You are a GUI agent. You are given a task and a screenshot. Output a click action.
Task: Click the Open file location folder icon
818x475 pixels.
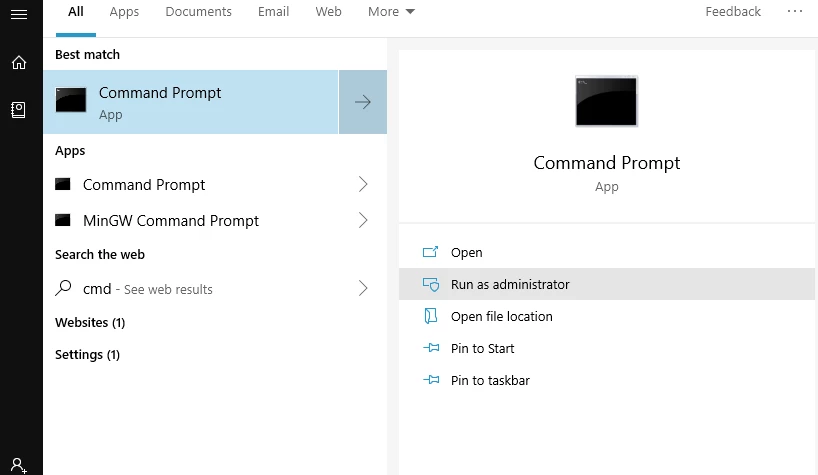[x=430, y=316]
